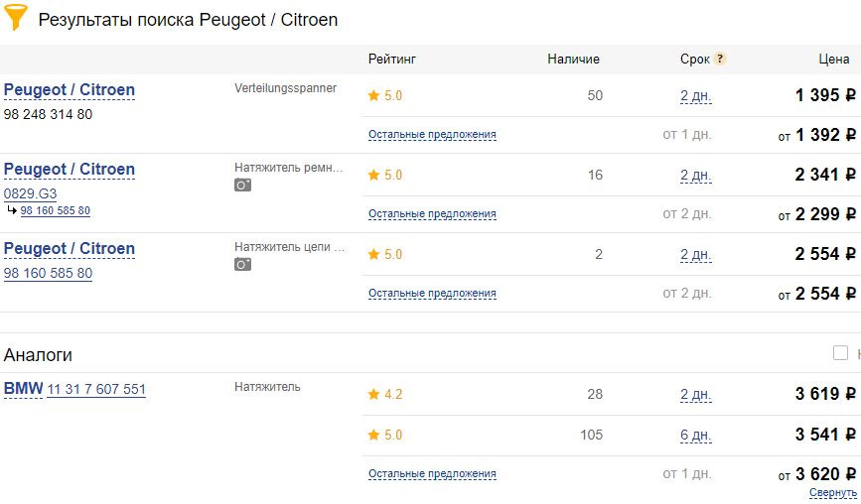Image resolution: width=861 pixels, height=504 pixels.
Task: Click the first Peugeot / Citroen brand link
Action: tap(70, 90)
